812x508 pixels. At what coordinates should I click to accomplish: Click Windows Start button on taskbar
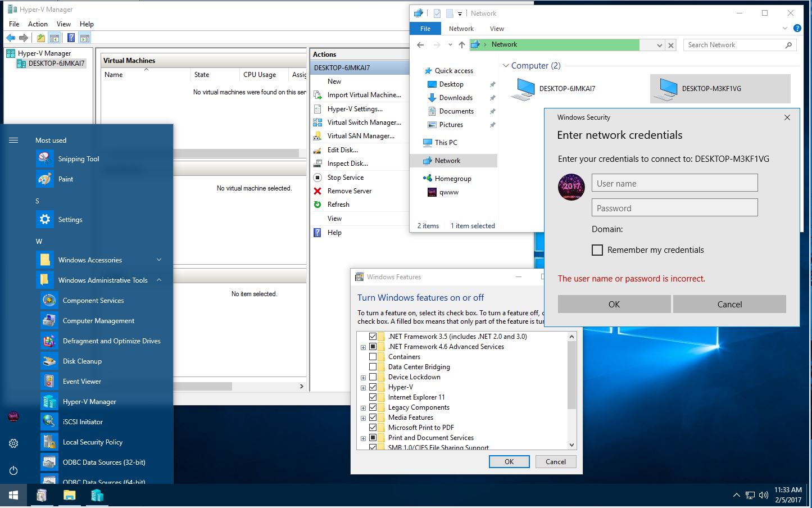[x=13, y=496]
